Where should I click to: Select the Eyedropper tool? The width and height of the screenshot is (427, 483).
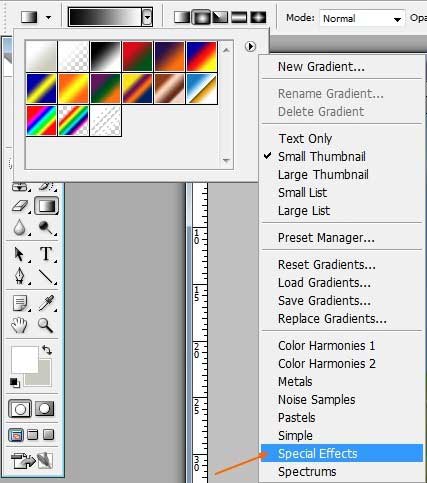46,303
